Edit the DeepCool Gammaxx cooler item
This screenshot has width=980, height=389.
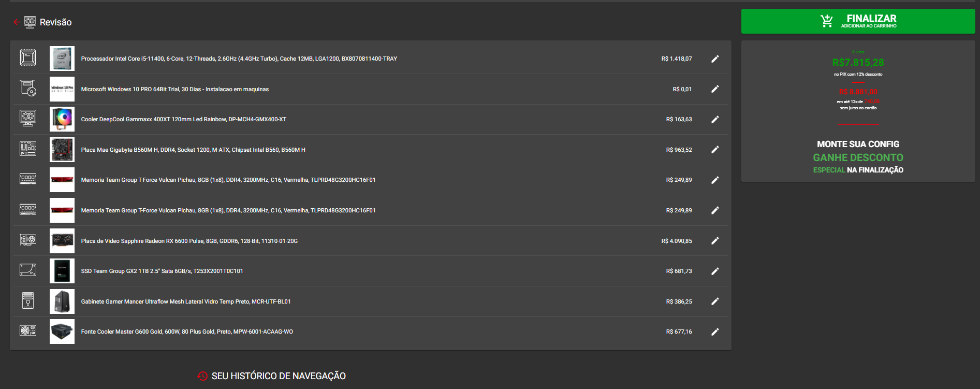point(715,119)
